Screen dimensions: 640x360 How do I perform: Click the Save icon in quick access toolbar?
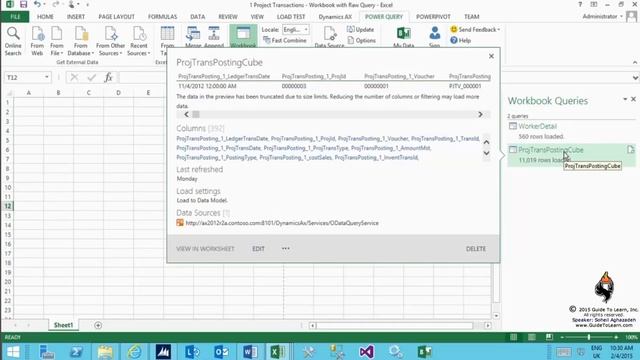[x=23, y=4]
